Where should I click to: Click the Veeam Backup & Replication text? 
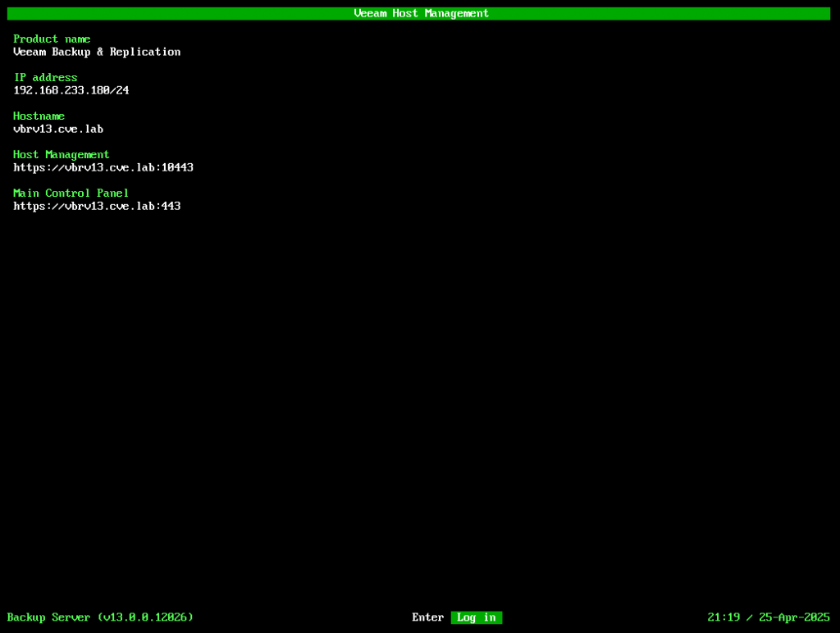click(x=97, y=52)
